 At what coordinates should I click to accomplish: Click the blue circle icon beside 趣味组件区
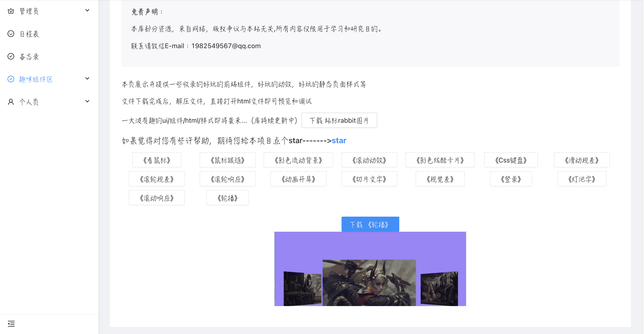tap(11, 79)
